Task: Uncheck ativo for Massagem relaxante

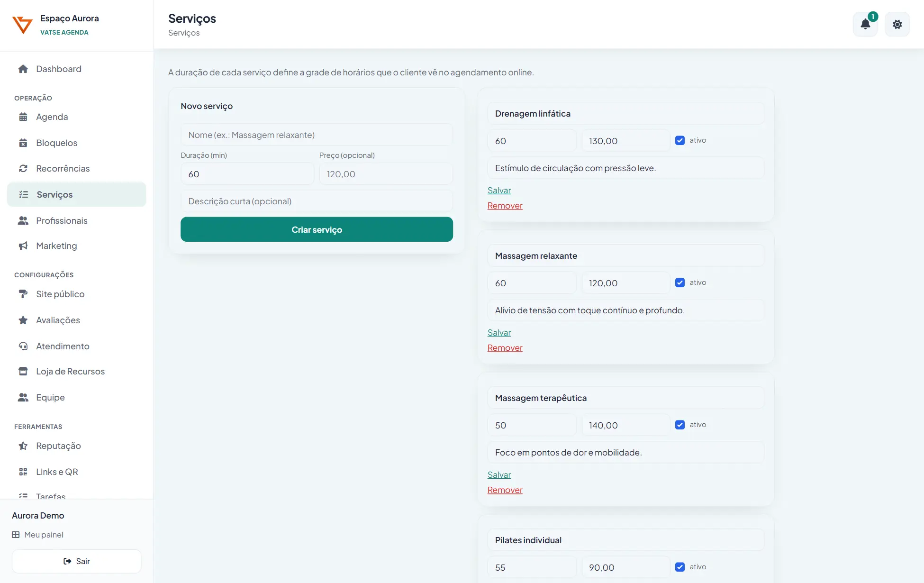Action: tap(680, 282)
